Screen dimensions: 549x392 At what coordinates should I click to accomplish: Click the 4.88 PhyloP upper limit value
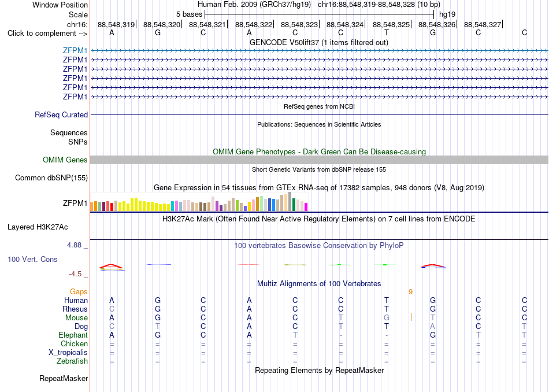pos(74,245)
